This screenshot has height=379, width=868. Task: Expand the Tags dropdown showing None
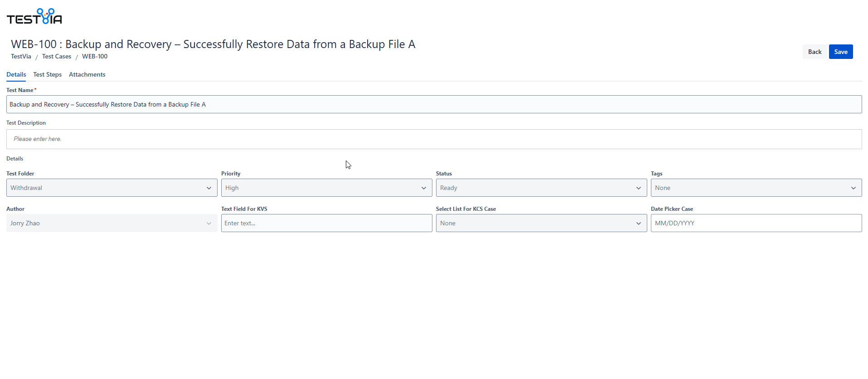pos(751,188)
